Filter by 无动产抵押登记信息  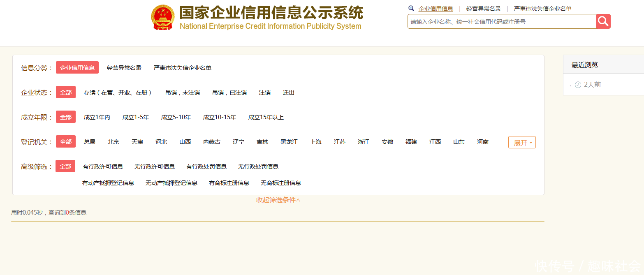tap(171, 183)
